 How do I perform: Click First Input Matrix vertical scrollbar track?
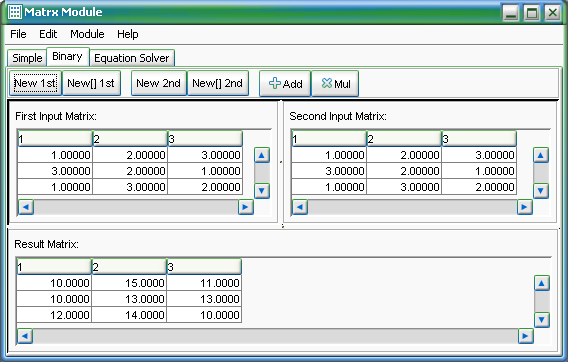pyautogui.click(x=262, y=173)
